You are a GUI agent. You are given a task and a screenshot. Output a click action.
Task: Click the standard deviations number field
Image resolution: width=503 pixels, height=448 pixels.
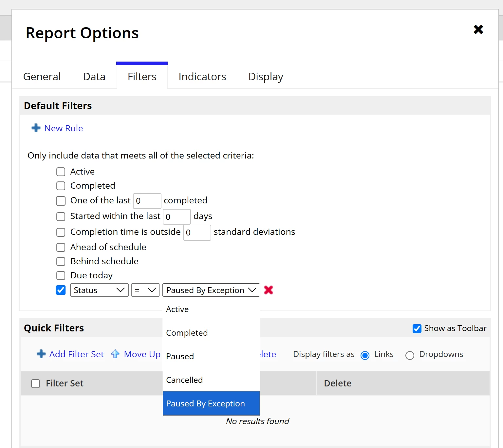click(197, 233)
